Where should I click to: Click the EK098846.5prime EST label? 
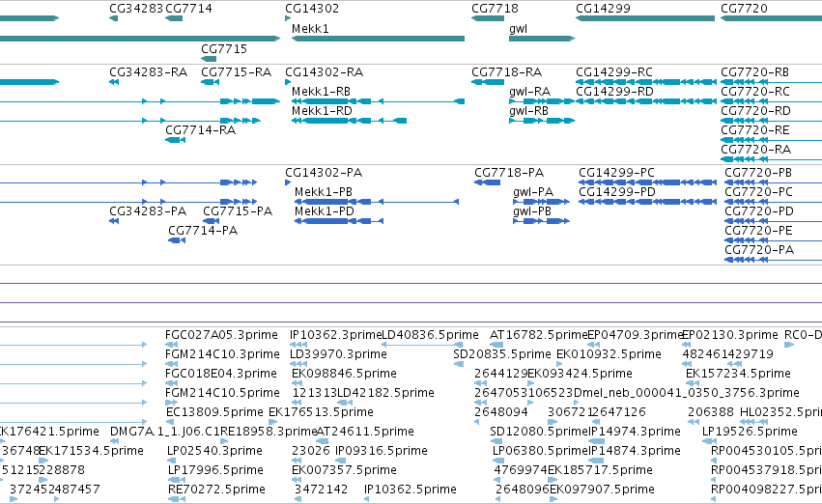tap(344, 374)
